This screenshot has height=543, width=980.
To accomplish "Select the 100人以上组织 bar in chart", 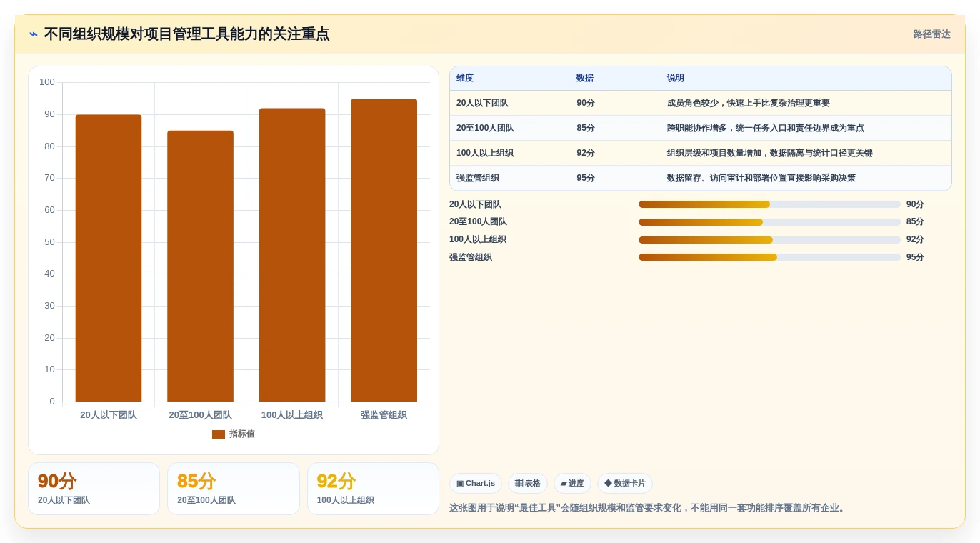I will [x=292, y=255].
